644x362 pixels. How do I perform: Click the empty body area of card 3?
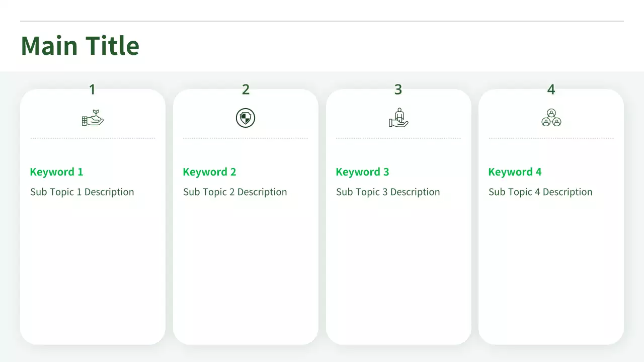pyautogui.click(x=398, y=271)
